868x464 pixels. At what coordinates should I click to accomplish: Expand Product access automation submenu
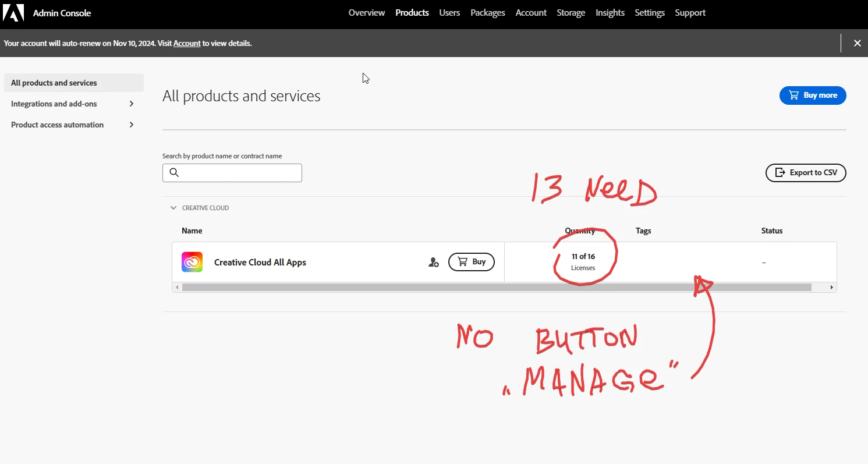coord(132,125)
